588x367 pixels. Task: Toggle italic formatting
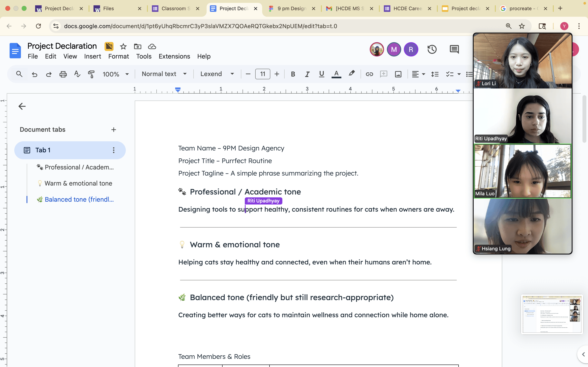307,74
